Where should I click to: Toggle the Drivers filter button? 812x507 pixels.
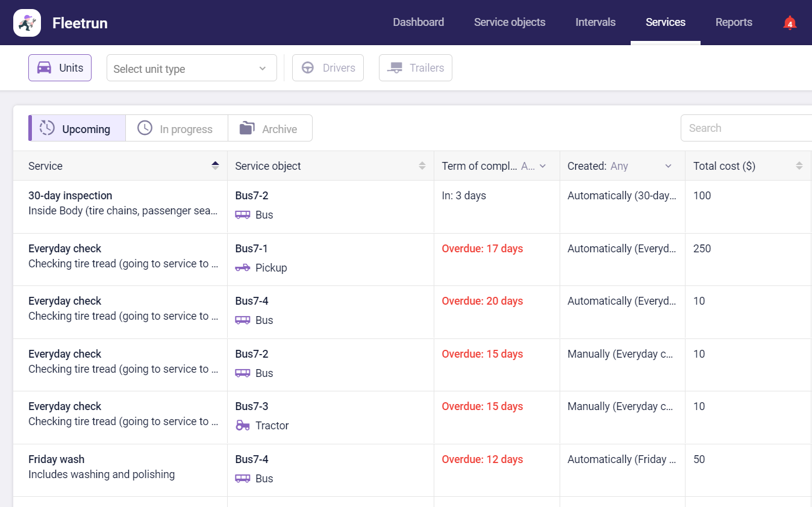pos(328,68)
